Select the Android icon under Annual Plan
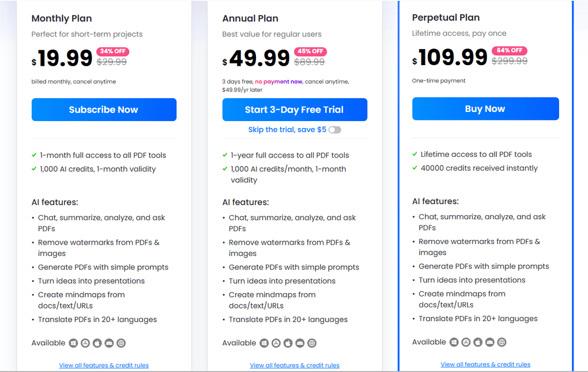This screenshot has width=588, height=372. pos(300,343)
